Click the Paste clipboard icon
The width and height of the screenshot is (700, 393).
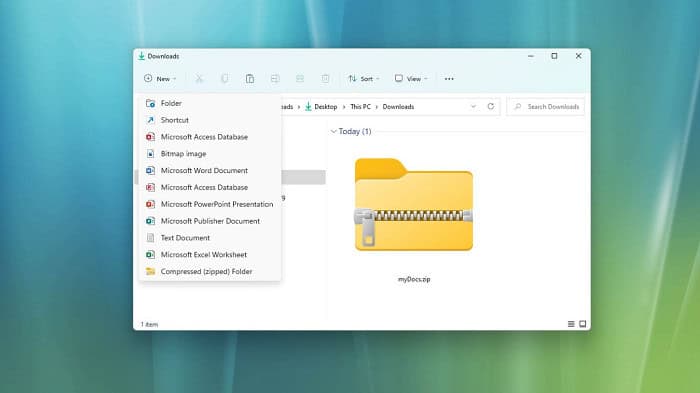tap(250, 79)
